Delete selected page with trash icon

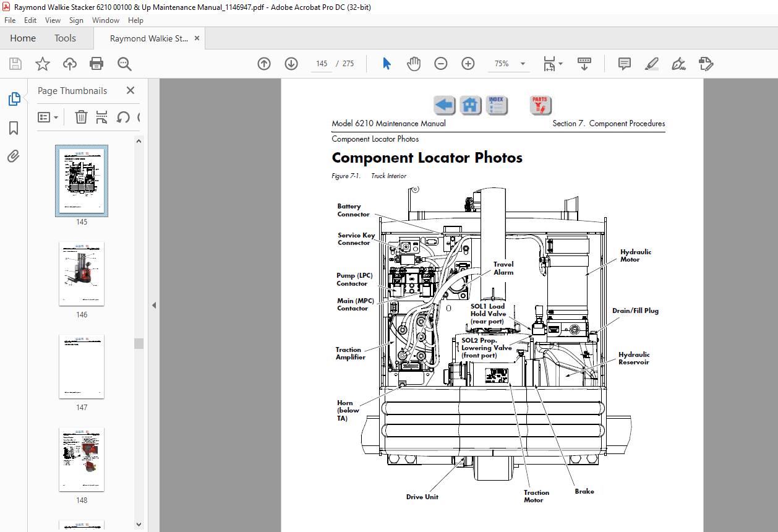pyautogui.click(x=81, y=117)
